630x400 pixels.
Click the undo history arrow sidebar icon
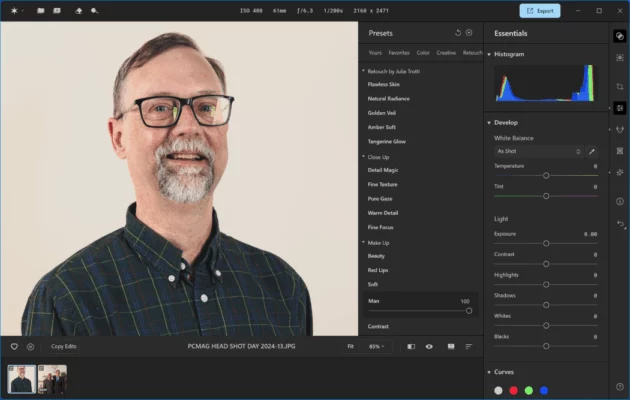click(x=620, y=224)
